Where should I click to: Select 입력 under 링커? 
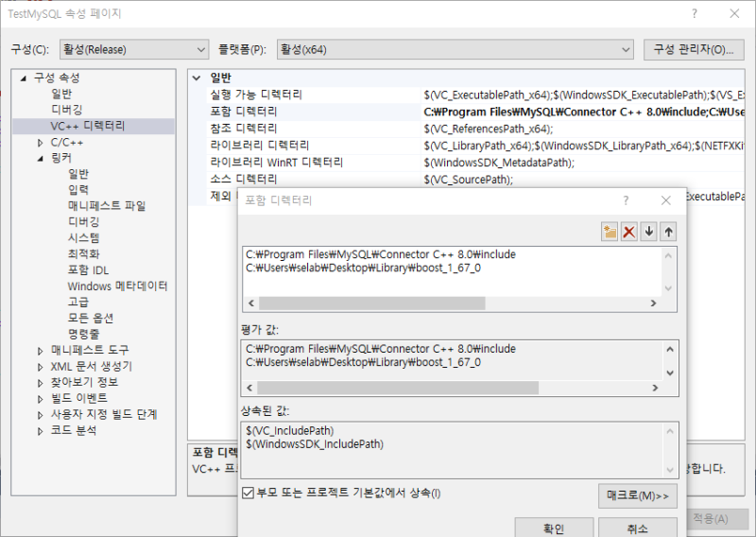click(x=78, y=190)
